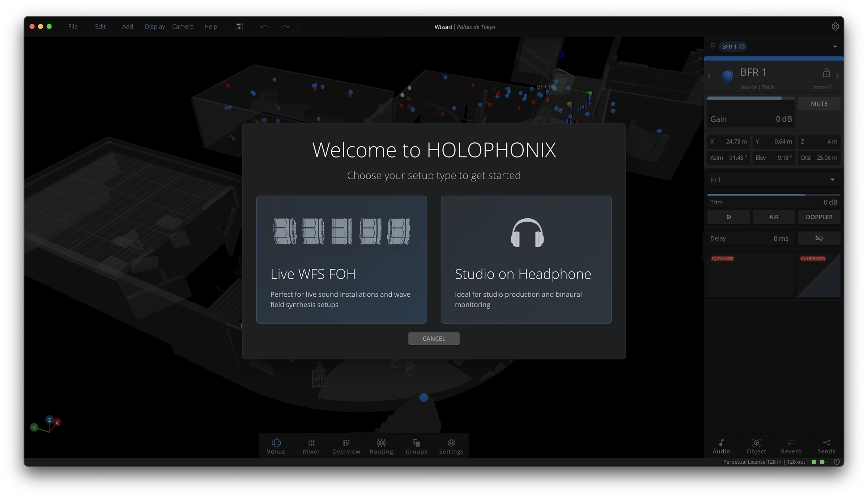868x498 pixels.
Task: Open the Camera menu
Action: click(x=183, y=27)
